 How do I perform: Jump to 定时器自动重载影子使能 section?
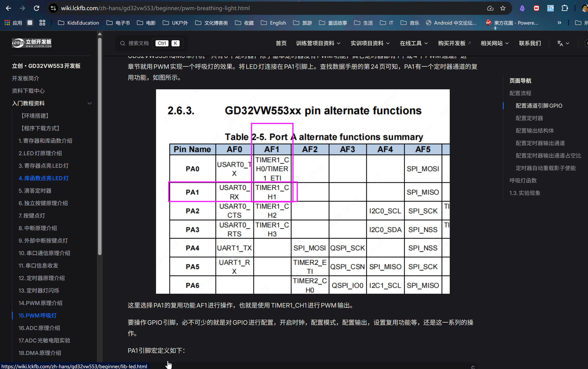[x=545, y=168]
